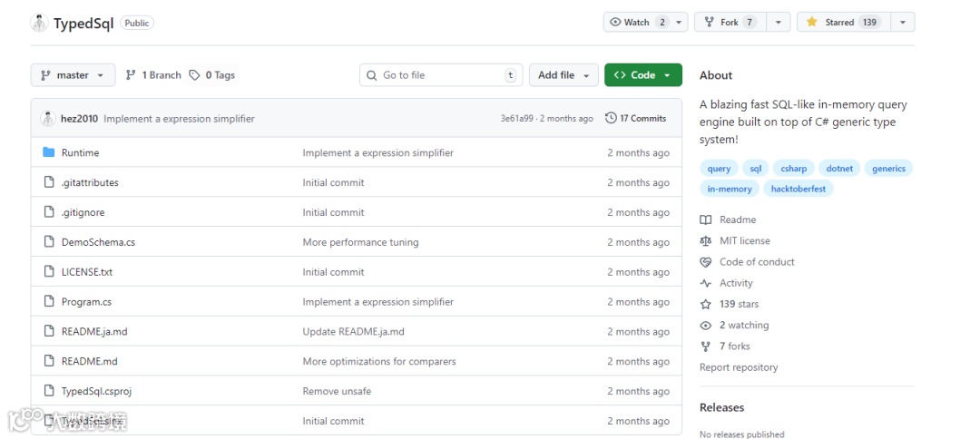Click the hez2010 author avatar
Image resolution: width=980 pixels, height=439 pixels.
pos(48,118)
